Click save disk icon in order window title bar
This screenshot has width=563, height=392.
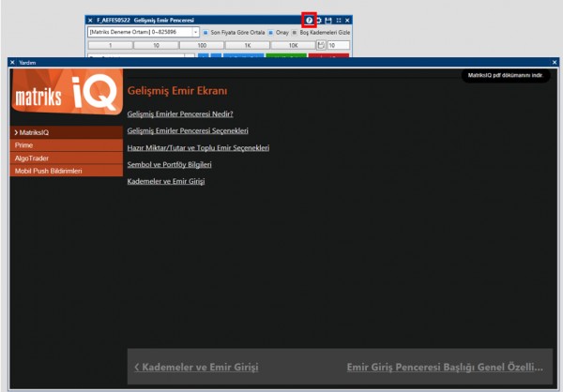328,21
